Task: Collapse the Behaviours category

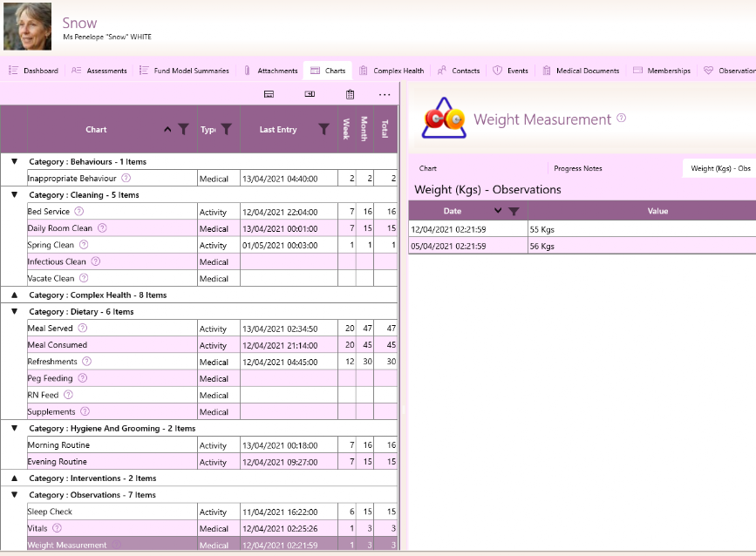Action: point(15,161)
